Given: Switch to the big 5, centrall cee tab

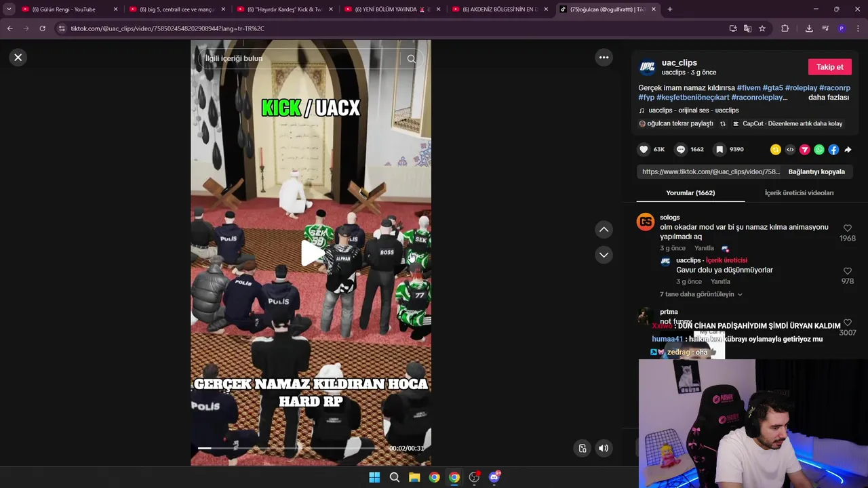Looking at the screenshot, I should click(x=177, y=9).
